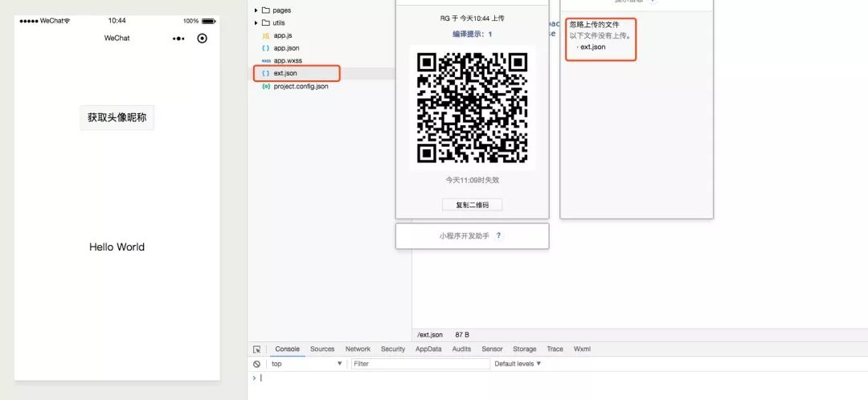Screen dimensions: 868x400
Task: Switch to the Sources tab
Action: [322, 349]
